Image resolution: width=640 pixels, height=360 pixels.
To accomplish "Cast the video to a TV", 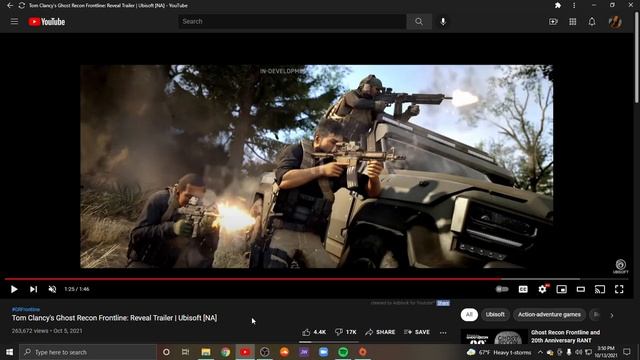I will click(x=600, y=289).
